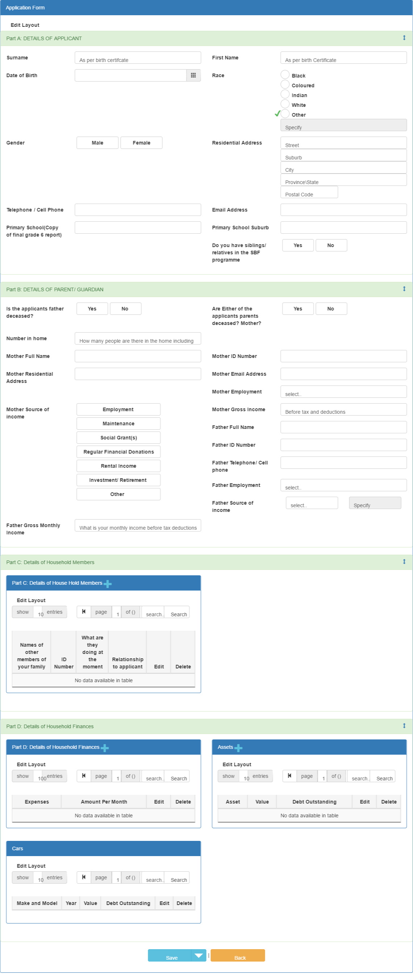Viewport: 413px width, 980px height.
Task: Open the Date of Birth calendar picker
Action: [193, 75]
